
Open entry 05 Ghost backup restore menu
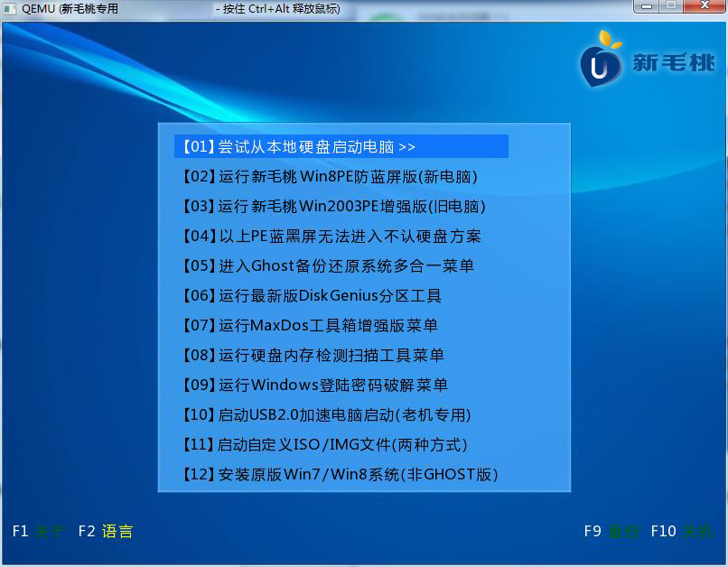coord(328,265)
